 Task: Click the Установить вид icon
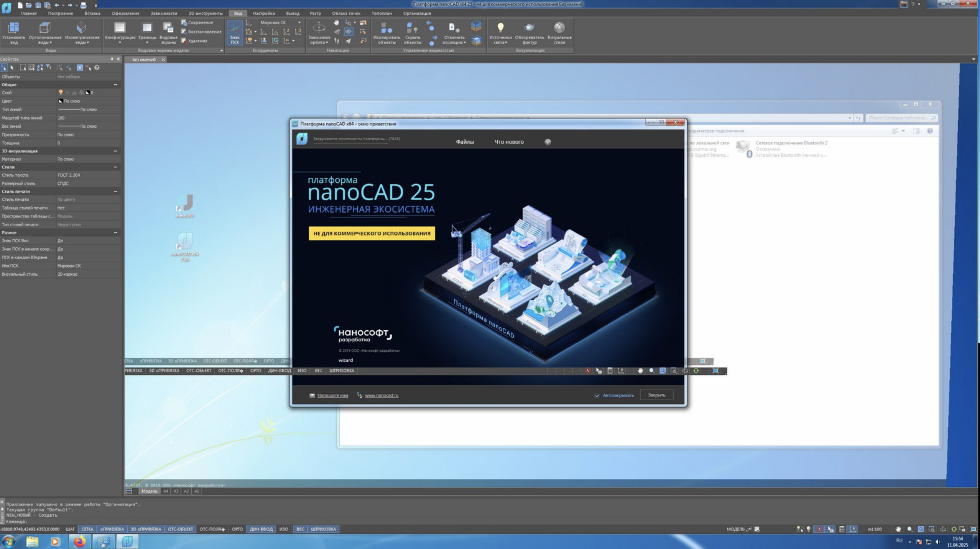[x=14, y=28]
